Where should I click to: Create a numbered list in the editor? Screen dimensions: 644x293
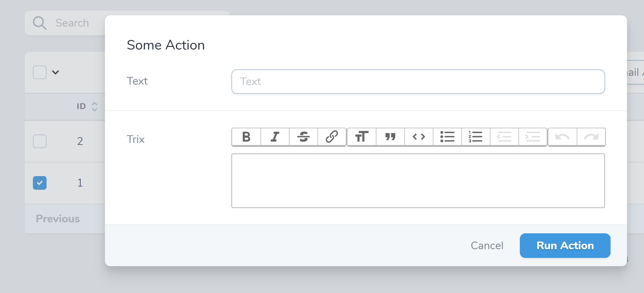475,137
